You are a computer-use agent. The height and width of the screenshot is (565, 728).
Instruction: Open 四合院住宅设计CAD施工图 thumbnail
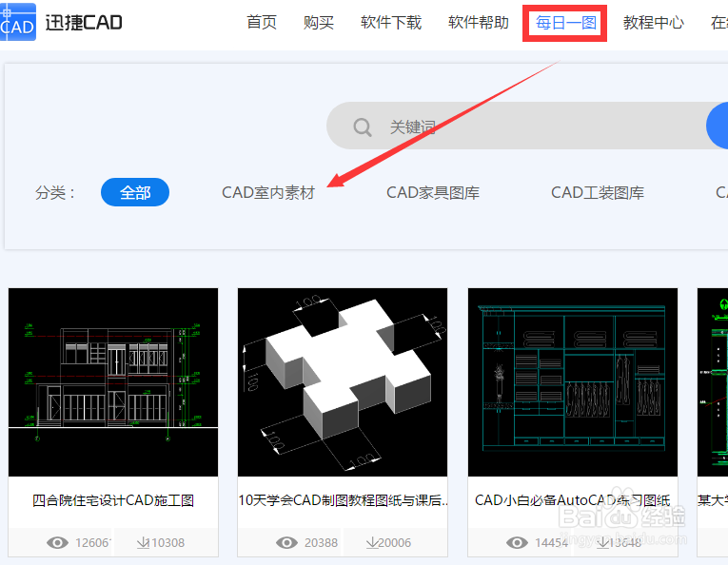[x=113, y=382]
